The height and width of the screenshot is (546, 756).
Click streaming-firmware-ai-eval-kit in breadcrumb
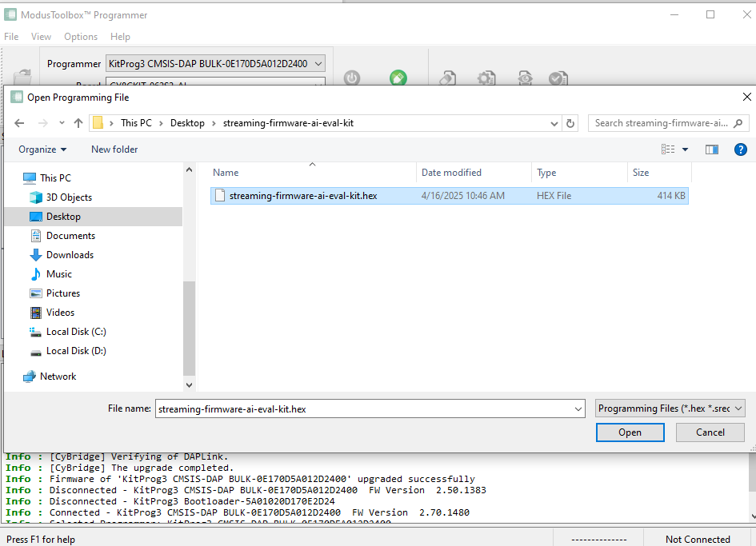[x=288, y=123]
